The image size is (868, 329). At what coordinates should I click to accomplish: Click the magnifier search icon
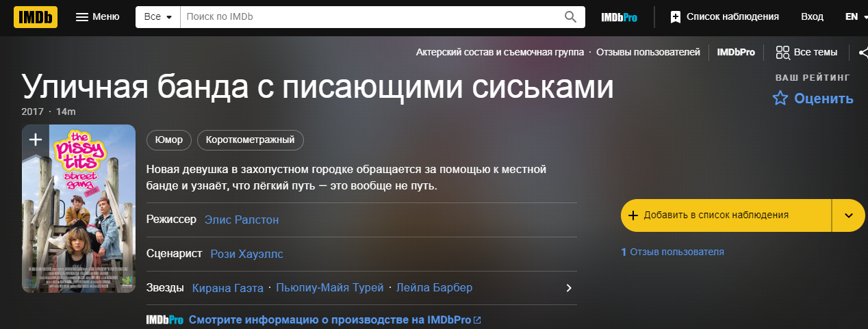[x=570, y=16]
